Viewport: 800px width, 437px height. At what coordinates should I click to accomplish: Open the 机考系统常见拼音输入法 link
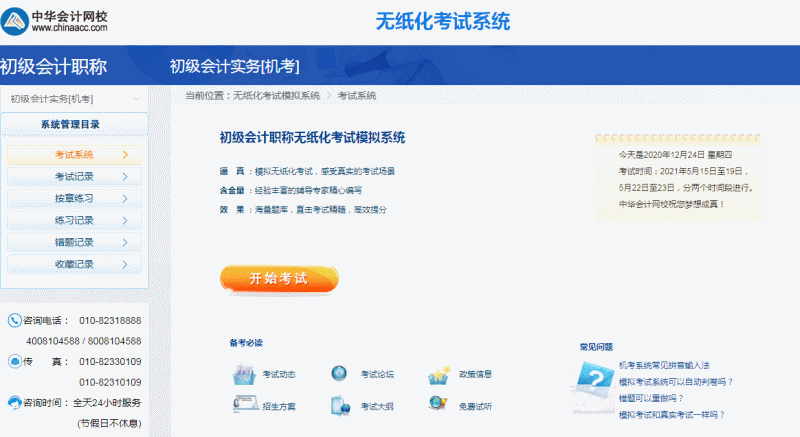[664, 366]
